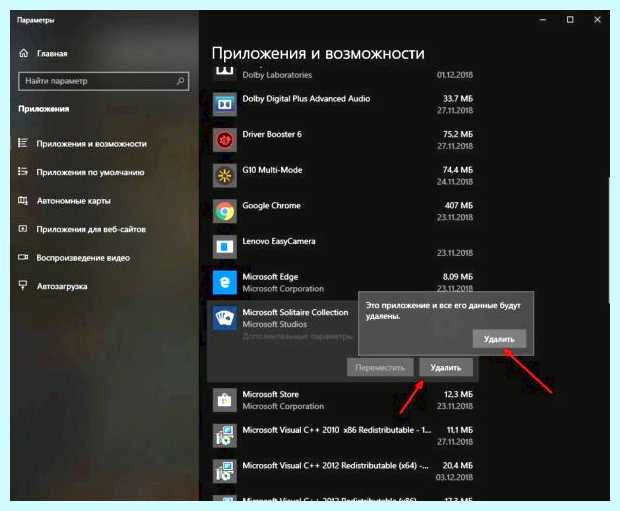The height and width of the screenshot is (511, 620).
Task: Click the 01.12.2018 install date
Action: pyautogui.click(x=455, y=75)
